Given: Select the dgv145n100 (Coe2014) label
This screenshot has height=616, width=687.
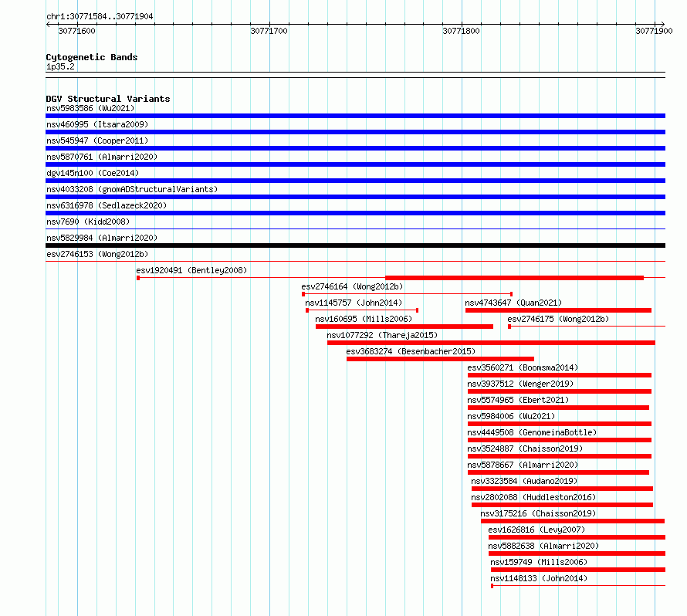Looking at the screenshot, I should click(93, 173).
